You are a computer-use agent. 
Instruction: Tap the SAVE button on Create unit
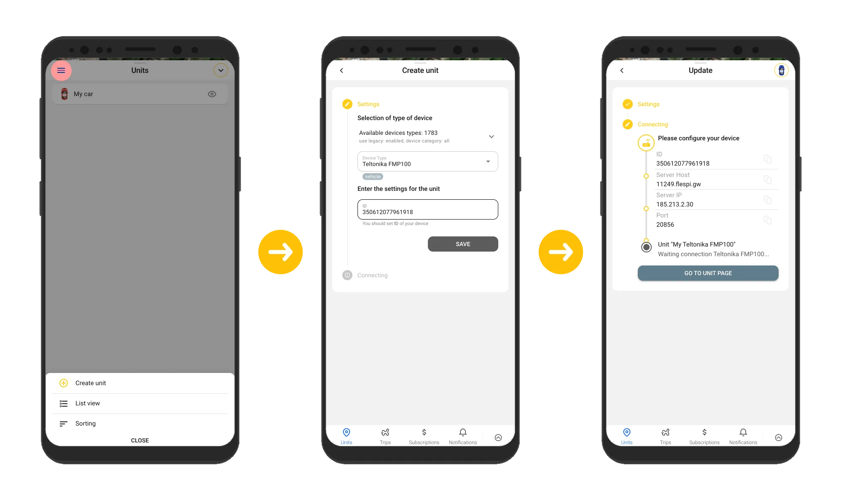(462, 244)
